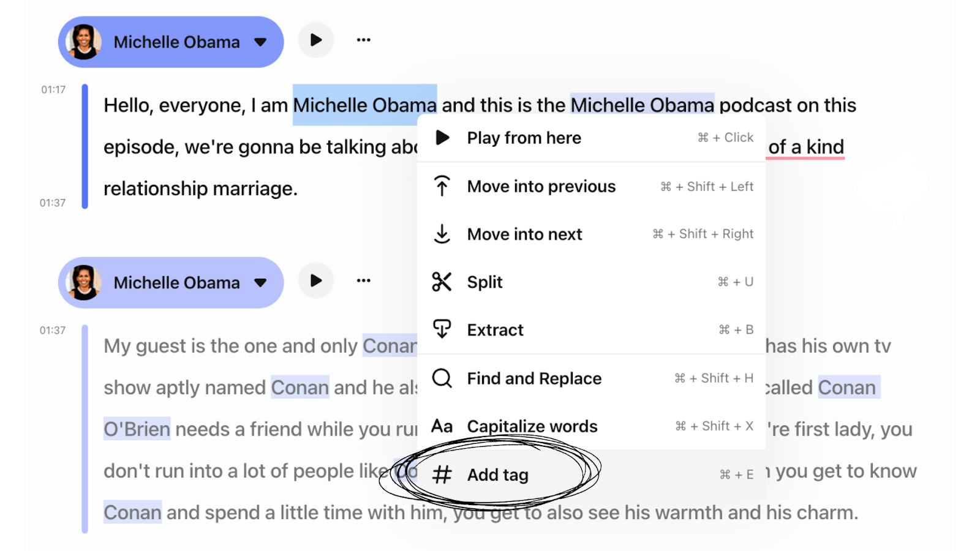Select the Add tag menu entry
Viewport: 980px width, 551px height.
coord(497,475)
